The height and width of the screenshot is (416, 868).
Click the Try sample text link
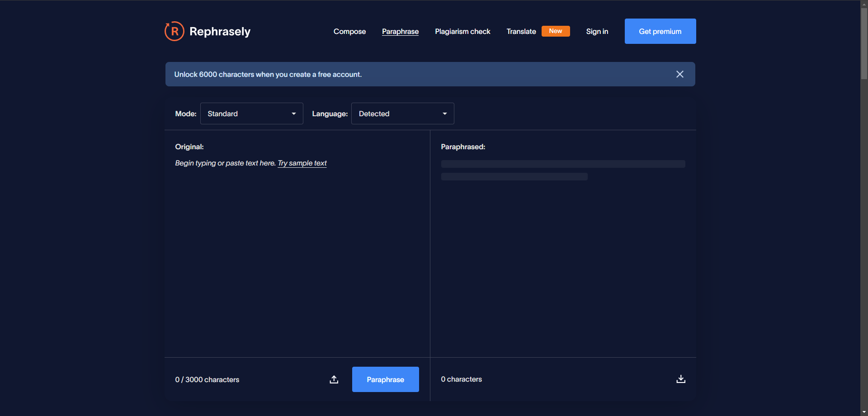[x=302, y=163]
